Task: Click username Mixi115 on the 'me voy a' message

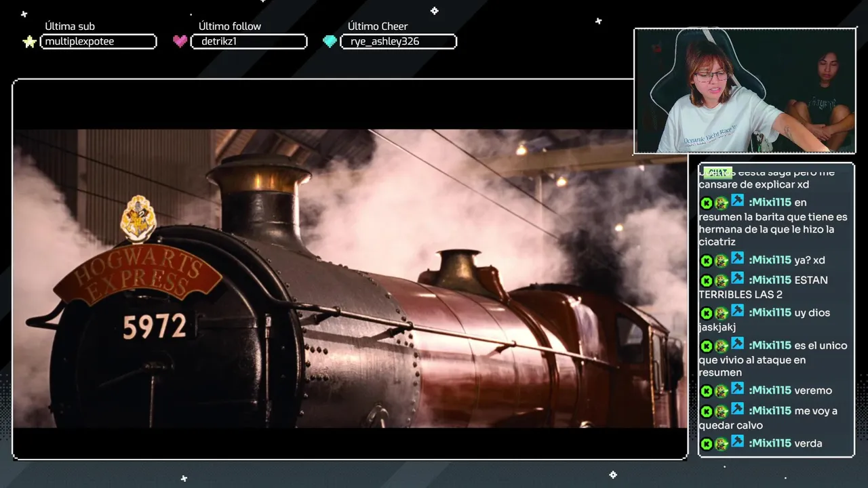Action: point(770,411)
